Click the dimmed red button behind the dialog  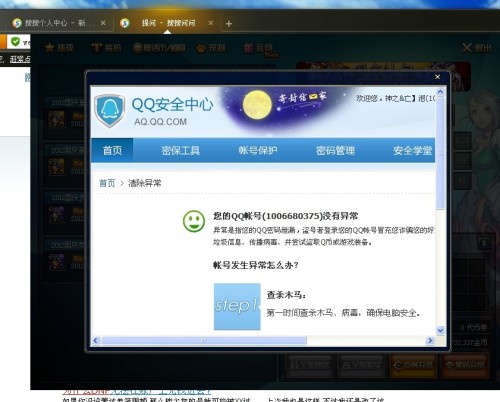click(x=465, y=365)
